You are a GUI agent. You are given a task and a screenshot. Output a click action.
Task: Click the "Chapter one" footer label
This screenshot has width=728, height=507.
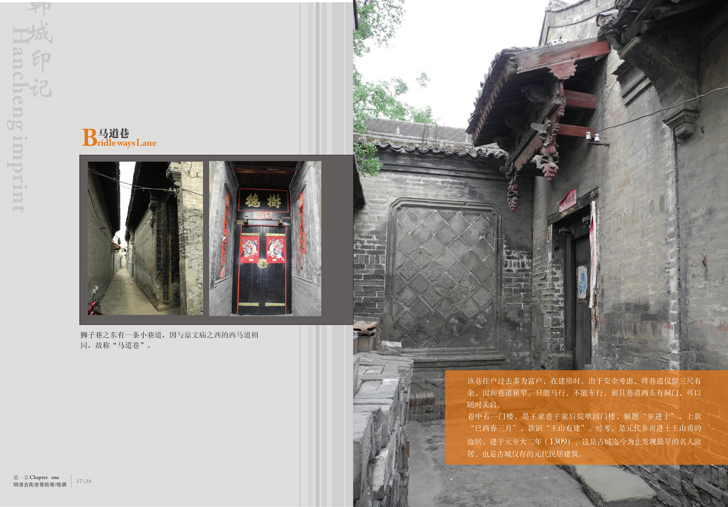click(44, 477)
